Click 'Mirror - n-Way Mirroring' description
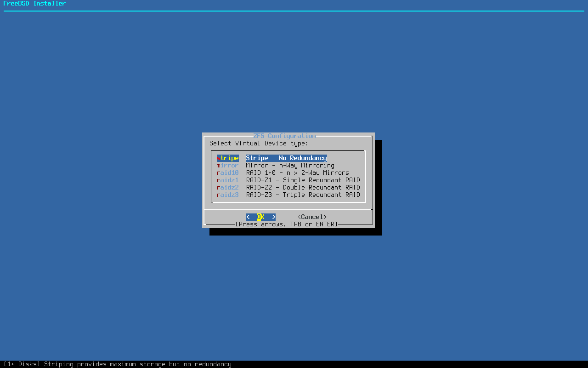 point(290,165)
